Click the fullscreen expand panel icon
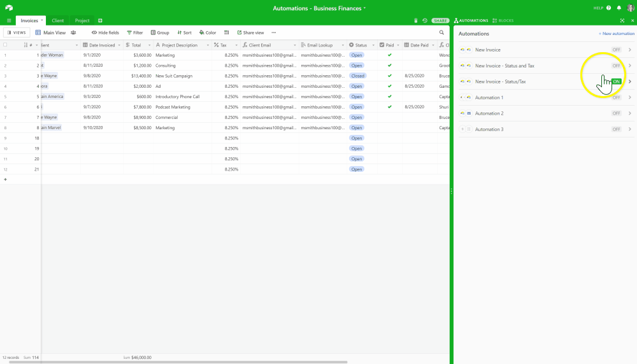Screen dimensions: 637x364 pos(622,20)
